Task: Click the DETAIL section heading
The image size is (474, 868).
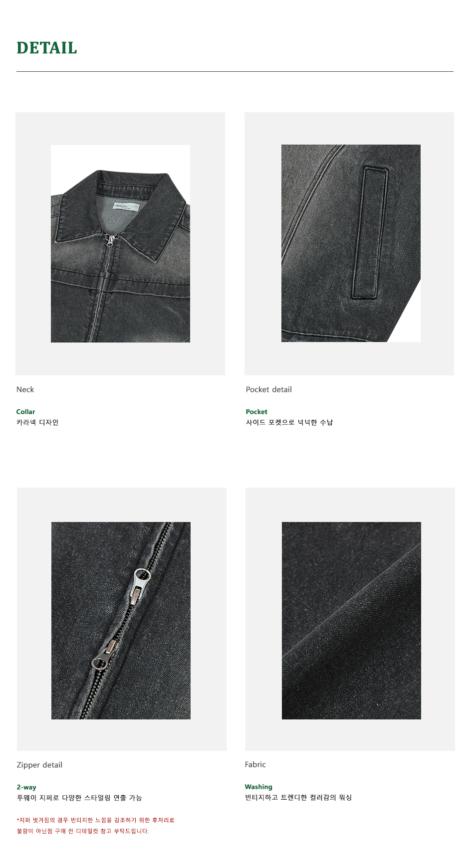Action: point(47,48)
